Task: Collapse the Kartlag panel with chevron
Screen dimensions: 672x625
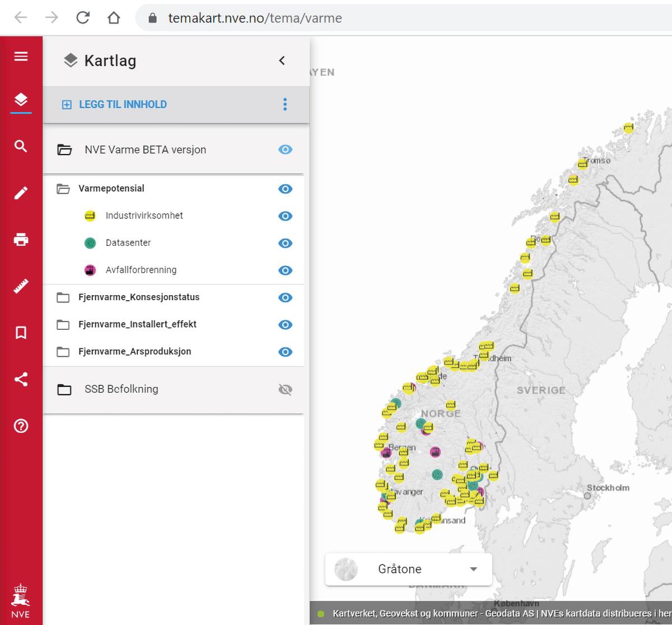Action: pyautogui.click(x=282, y=60)
